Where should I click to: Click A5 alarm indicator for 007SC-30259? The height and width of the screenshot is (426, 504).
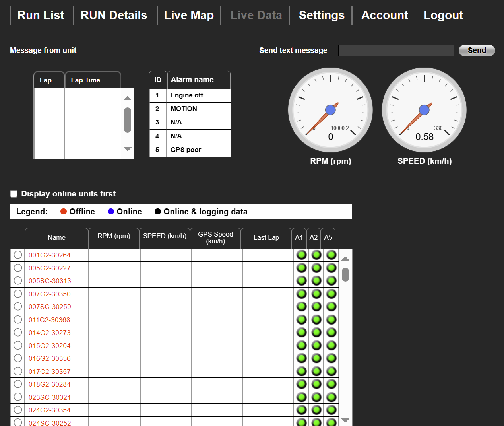331,307
